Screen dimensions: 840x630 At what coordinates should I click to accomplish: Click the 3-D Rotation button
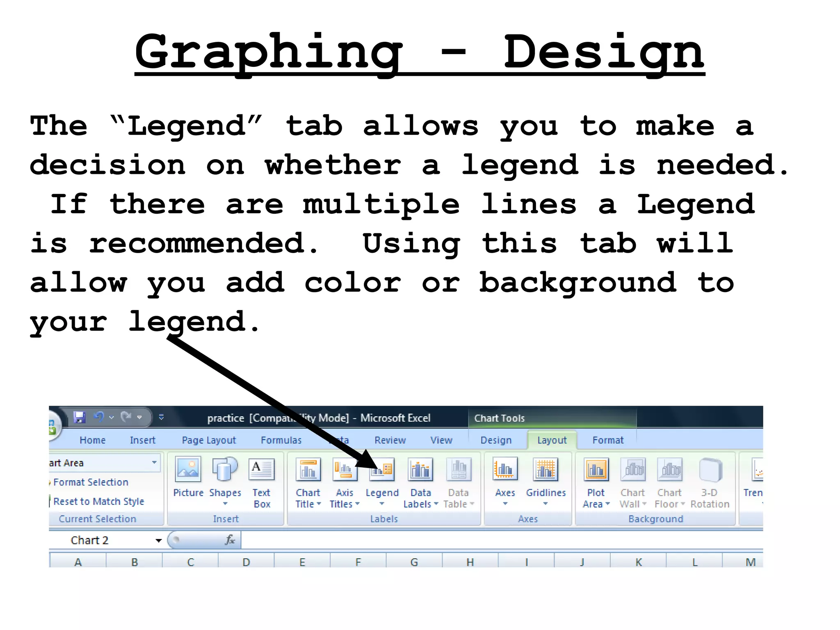710,483
